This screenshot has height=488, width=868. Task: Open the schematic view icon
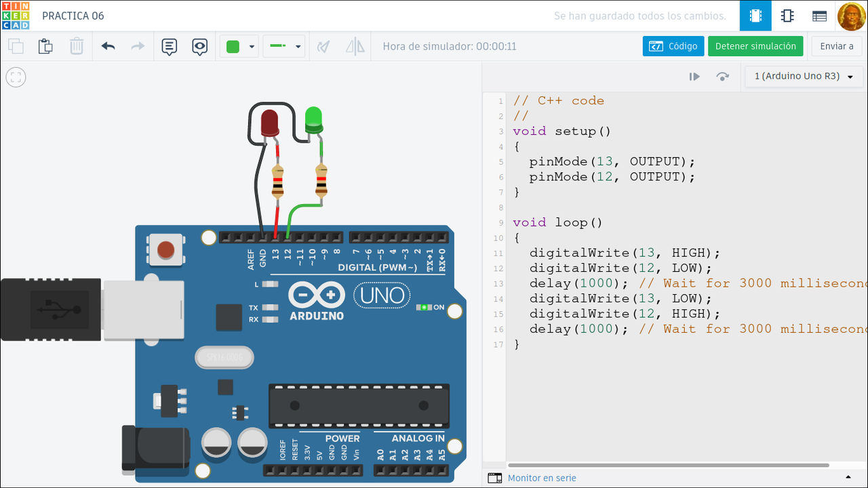coord(787,16)
